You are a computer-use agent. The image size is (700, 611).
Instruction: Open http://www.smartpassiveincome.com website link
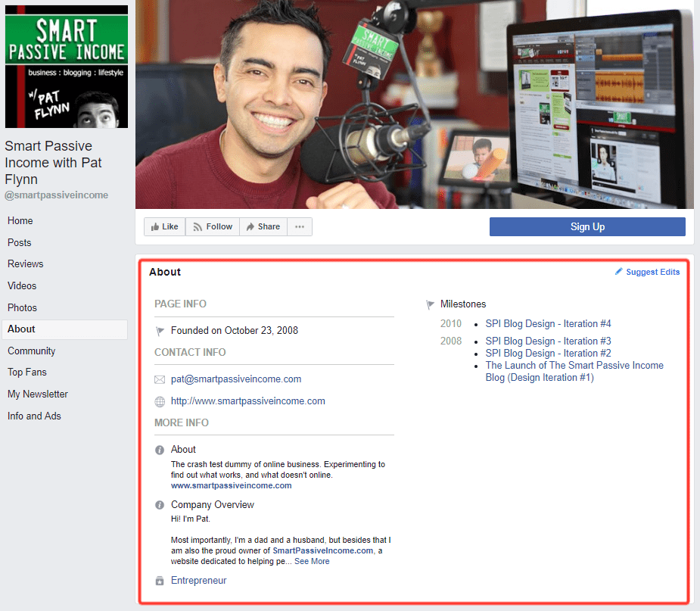click(x=247, y=401)
